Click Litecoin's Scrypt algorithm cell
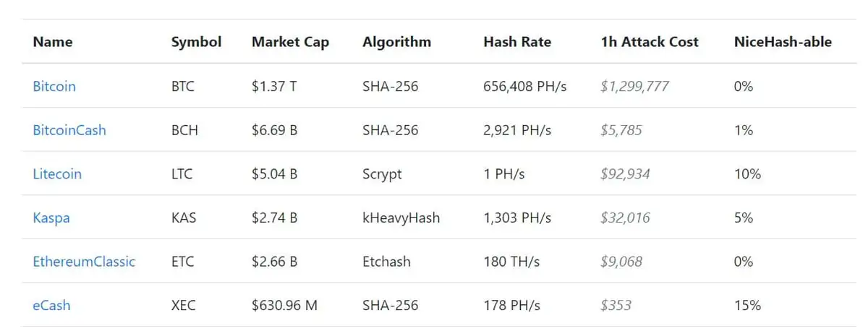The width and height of the screenshot is (868, 331). click(x=382, y=174)
